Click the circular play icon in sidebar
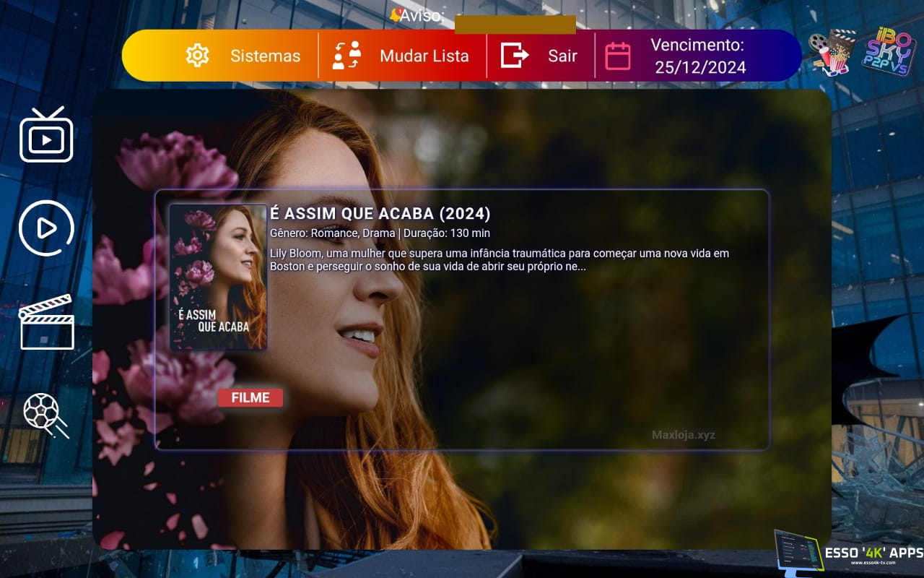This screenshot has width=924, height=578. pos(46,228)
